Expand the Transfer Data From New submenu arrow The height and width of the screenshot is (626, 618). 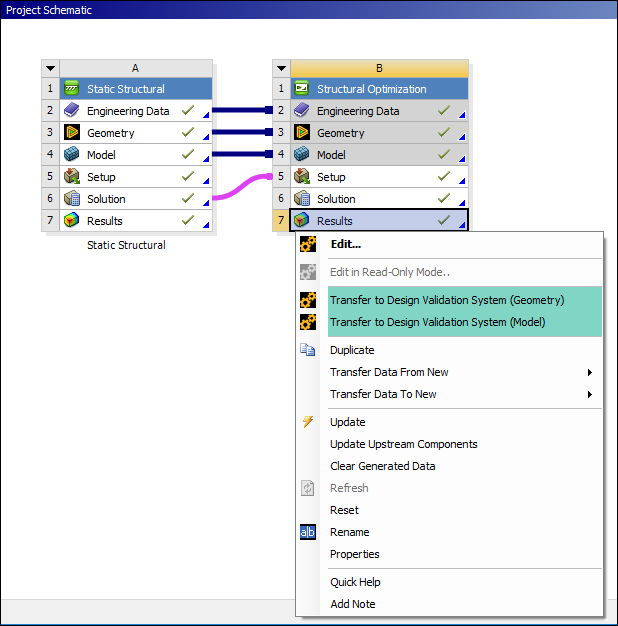pyautogui.click(x=590, y=372)
